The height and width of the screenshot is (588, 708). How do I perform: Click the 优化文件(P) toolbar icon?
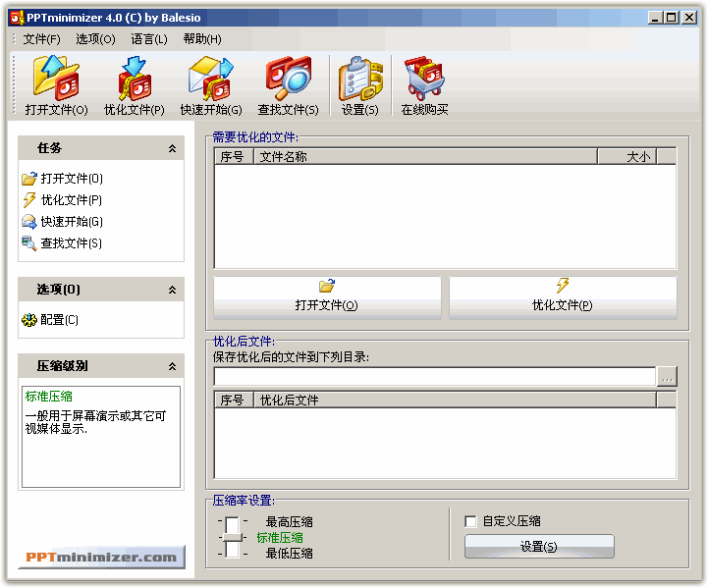point(135,84)
